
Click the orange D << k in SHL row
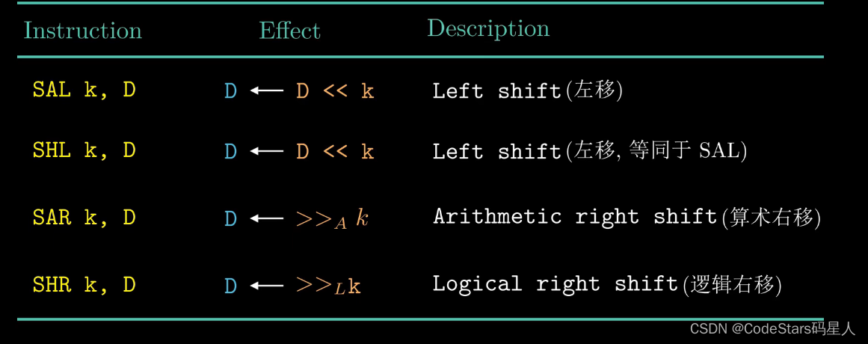(x=335, y=151)
